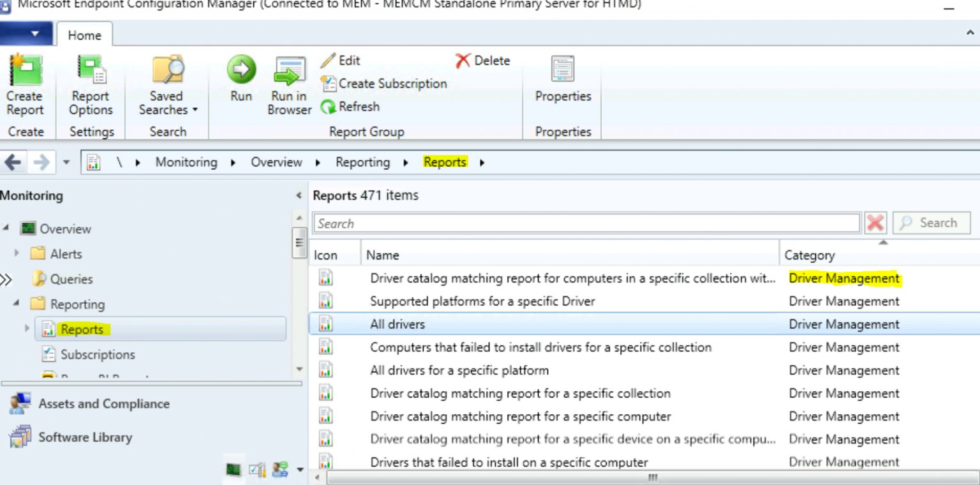Viewport: 980px width, 485px height.
Task: Select Subscriptions in the Monitoring tree
Action: coord(97,354)
